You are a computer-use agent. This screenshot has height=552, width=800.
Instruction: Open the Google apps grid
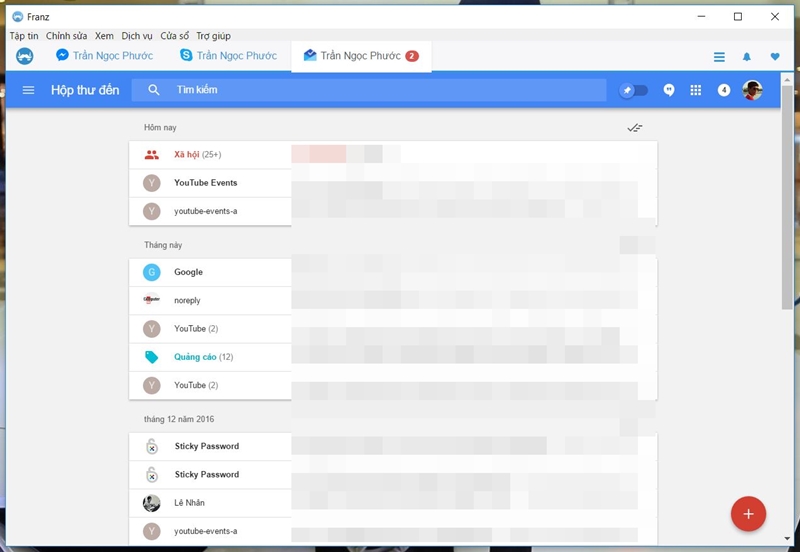[695, 90]
